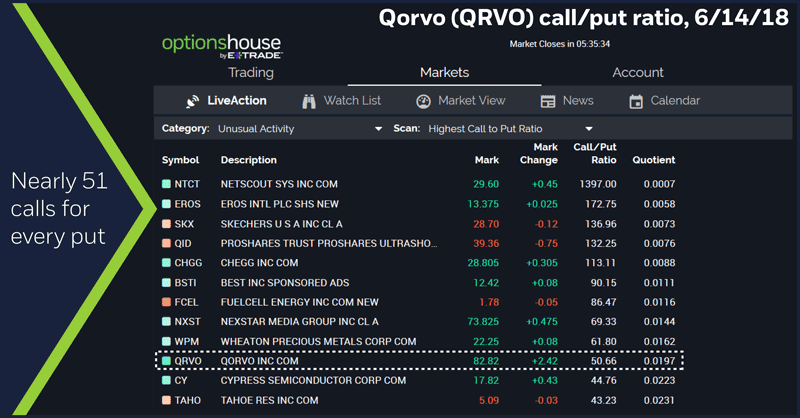
Task: Sort by the Mark Change column header
Action: pyautogui.click(x=539, y=153)
